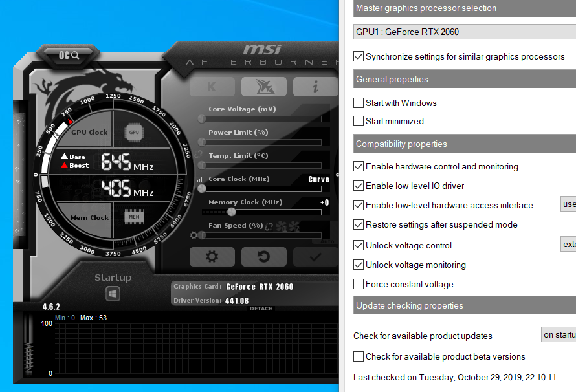The width and height of the screenshot is (576, 392).
Task: Click the 4.6.2 version number
Action: point(51,307)
